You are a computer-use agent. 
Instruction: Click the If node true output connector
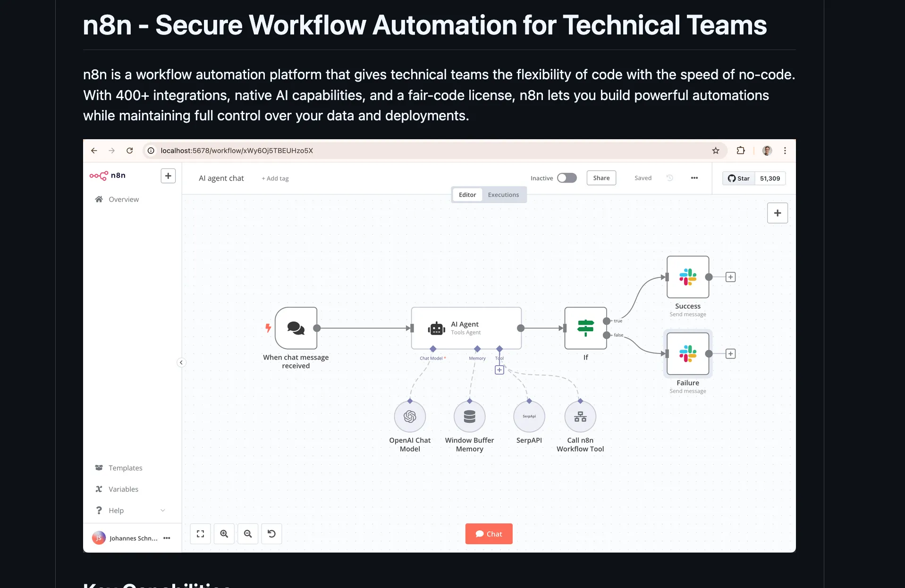607,321
